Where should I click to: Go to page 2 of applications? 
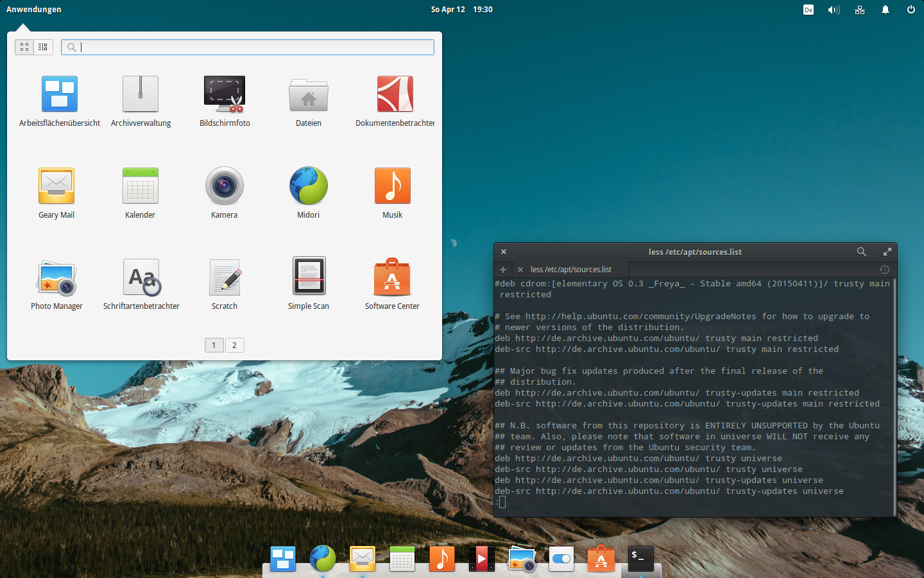coord(234,345)
